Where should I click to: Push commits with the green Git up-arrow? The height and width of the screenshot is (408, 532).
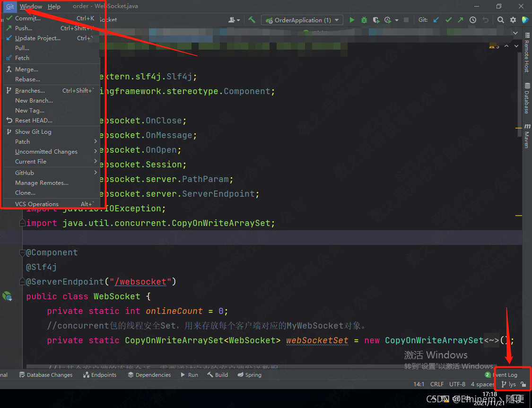coord(461,20)
